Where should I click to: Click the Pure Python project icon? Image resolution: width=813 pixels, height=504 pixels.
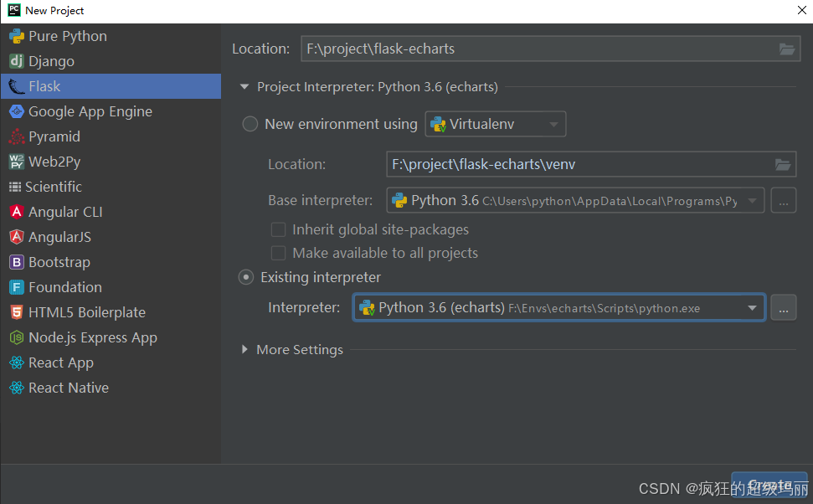[17, 36]
